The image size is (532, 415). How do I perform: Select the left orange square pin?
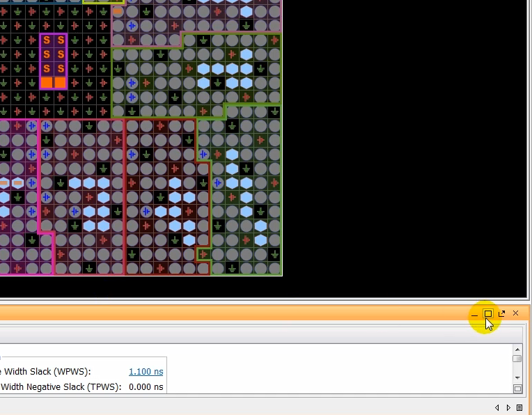pos(47,83)
